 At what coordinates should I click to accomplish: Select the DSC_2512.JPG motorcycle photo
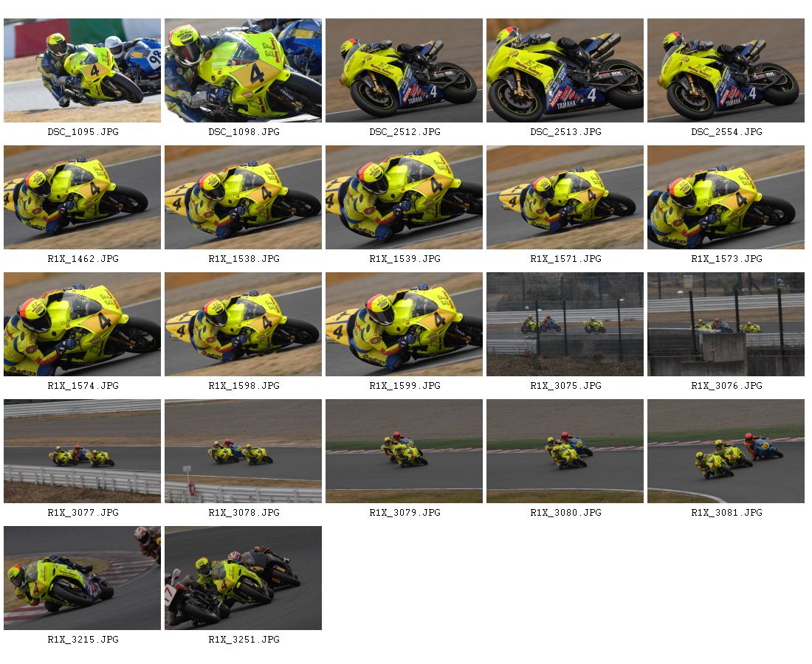pos(404,70)
